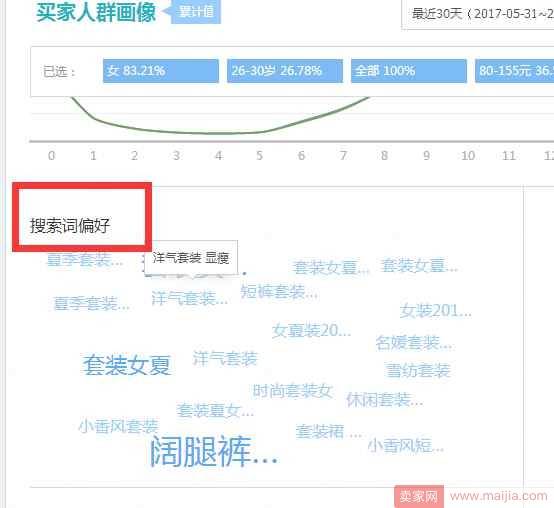Click the 雪纺套装 keyword

click(x=418, y=371)
